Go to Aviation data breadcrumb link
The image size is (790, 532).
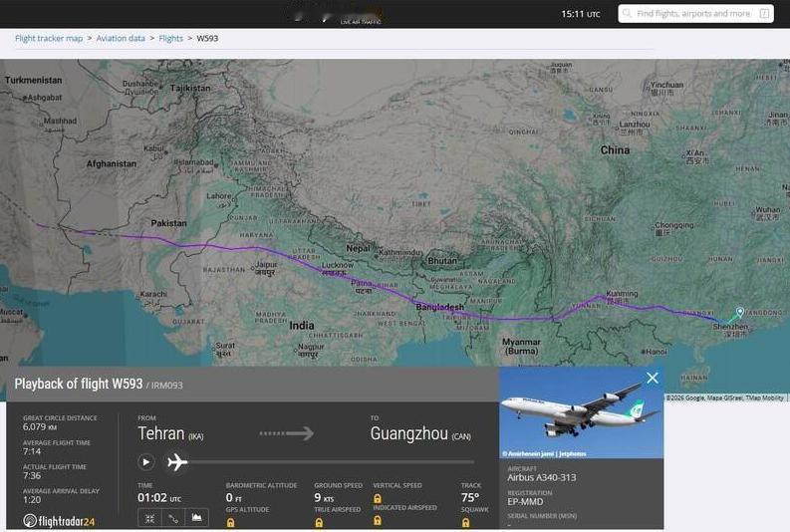121,38
